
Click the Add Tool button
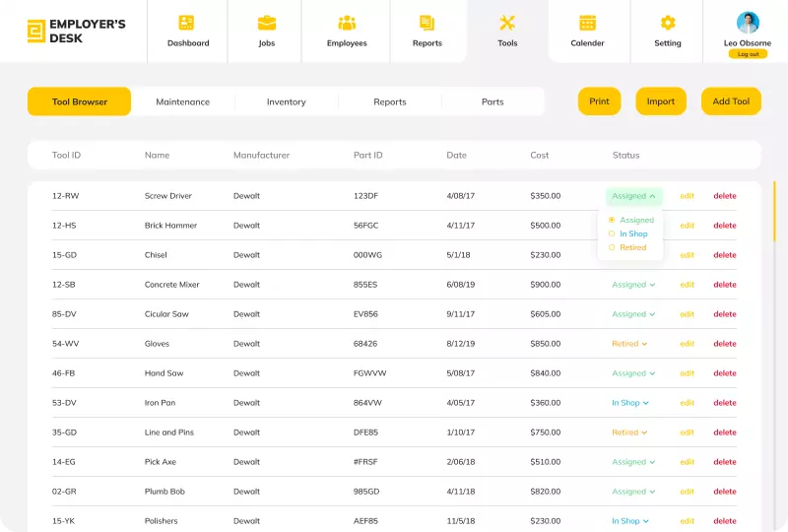pyautogui.click(x=731, y=101)
